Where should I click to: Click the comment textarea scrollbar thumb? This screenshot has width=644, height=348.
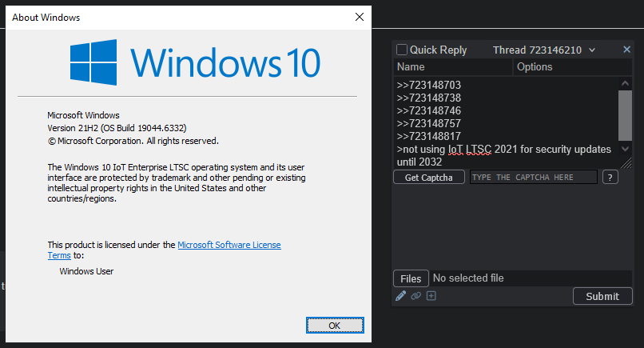(625, 115)
